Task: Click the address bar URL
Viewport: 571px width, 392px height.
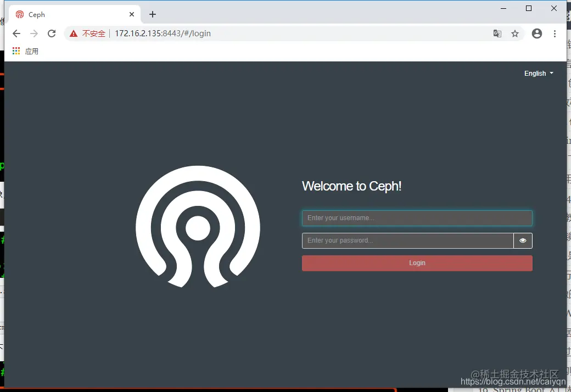Action: point(163,33)
